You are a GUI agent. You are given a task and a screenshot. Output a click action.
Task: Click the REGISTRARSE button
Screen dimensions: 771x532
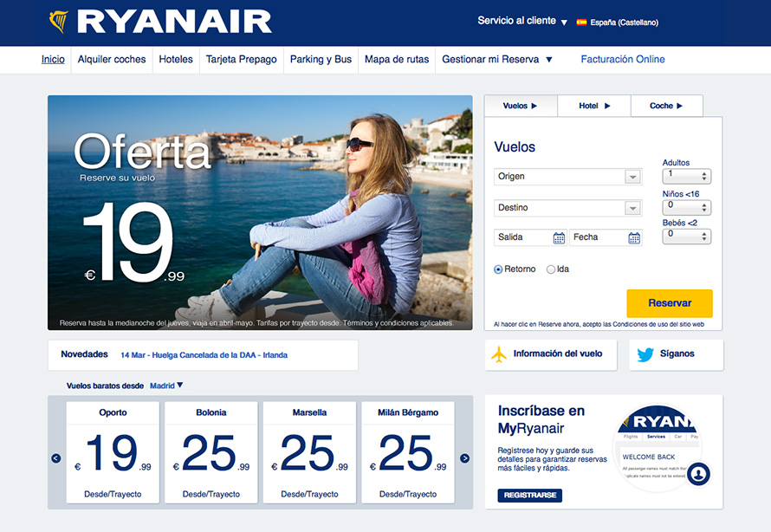point(529,496)
